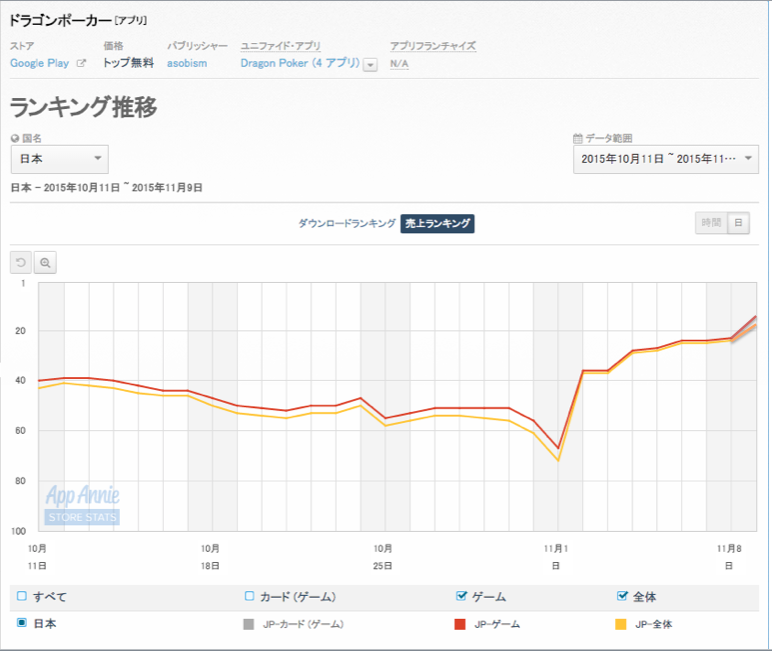Open the asobism publisher link
This screenshot has height=651, width=772.
[x=187, y=63]
